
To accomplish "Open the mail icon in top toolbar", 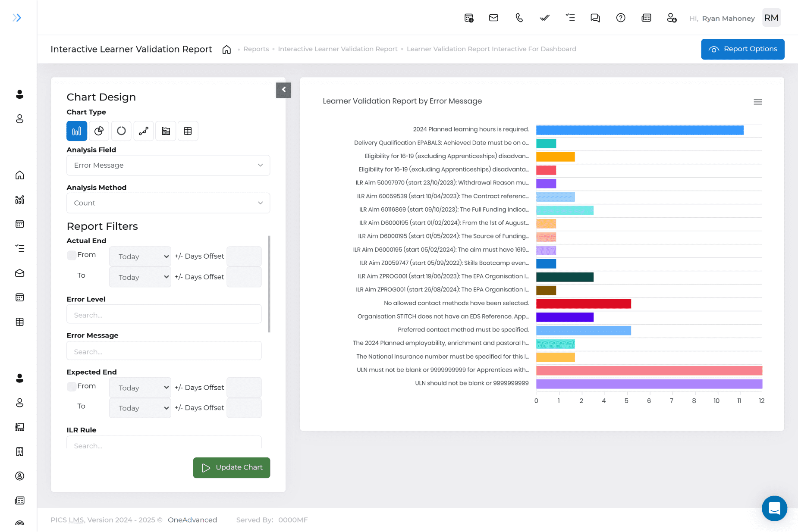I will 493,18.
